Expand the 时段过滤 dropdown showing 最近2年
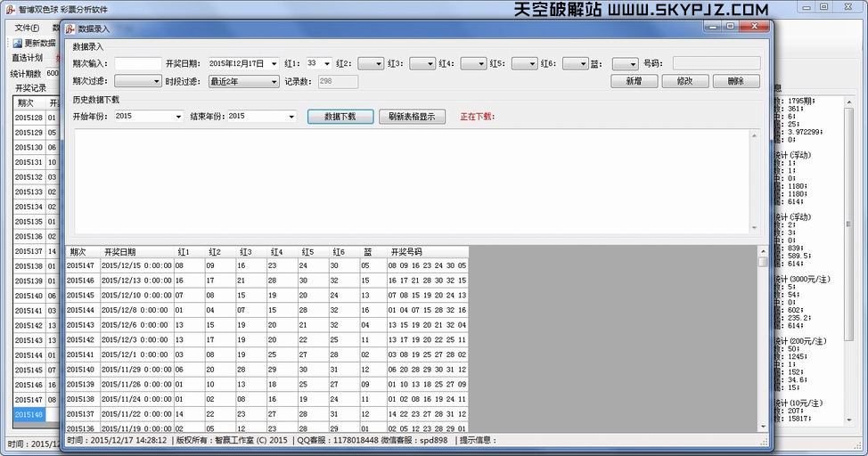Image resolution: width=868 pixels, height=456 pixels. tap(274, 82)
